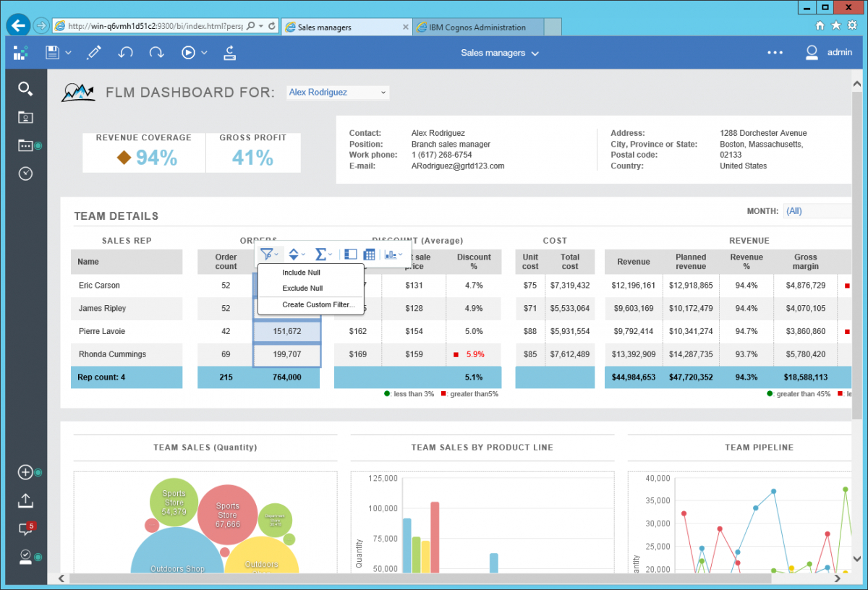Select the 151,672 cell
Viewport: 868px width, 590px height.
click(286, 332)
